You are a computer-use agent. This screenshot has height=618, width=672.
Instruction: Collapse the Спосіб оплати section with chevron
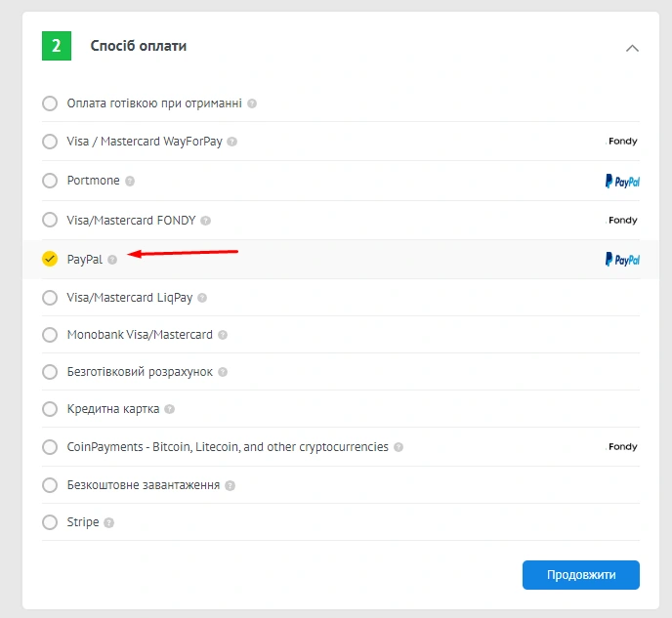pyautogui.click(x=632, y=47)
